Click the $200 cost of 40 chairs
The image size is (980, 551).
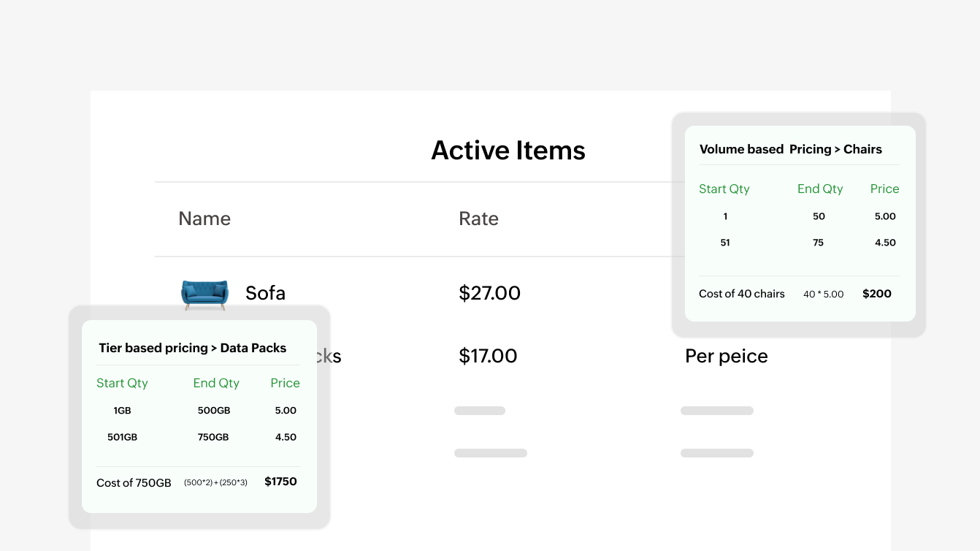click(x=876, y=293)
